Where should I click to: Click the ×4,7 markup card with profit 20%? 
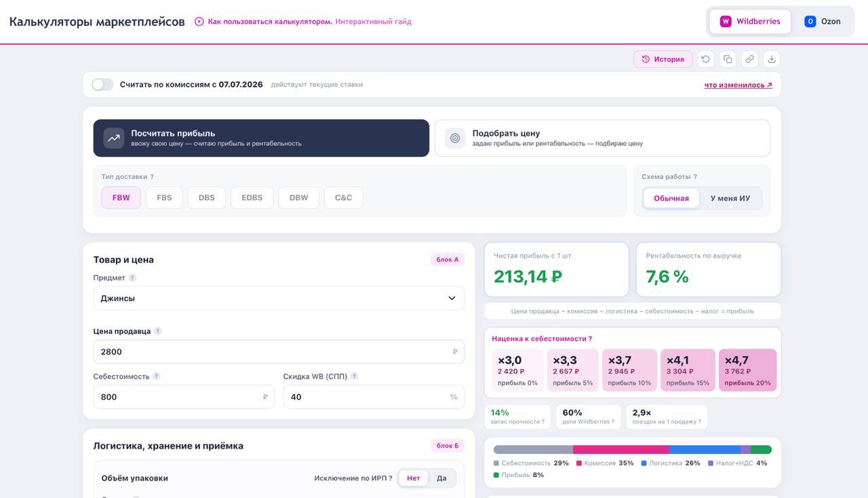[x=747, y=370]
